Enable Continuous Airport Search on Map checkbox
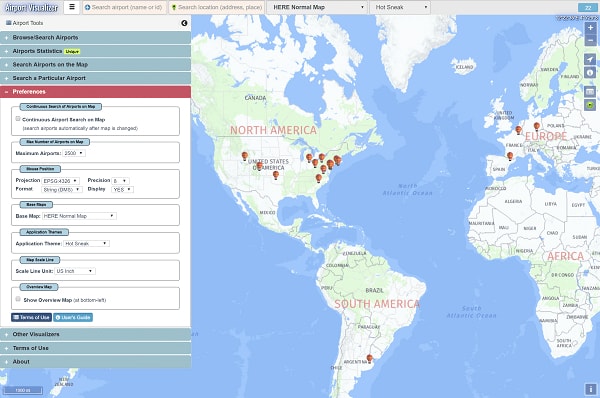Image resolution: width=600 pixels, height=398 pixels. click(x=18, y=119)
